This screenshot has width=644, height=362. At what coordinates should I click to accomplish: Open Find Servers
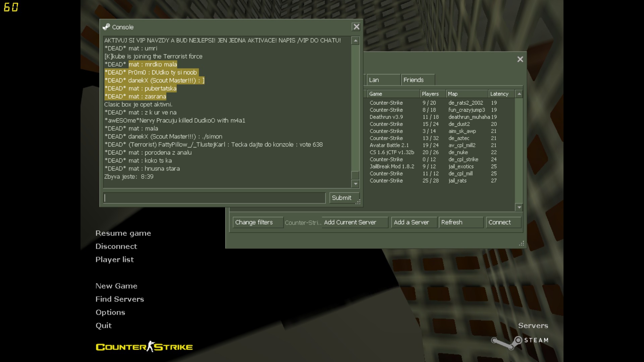(x=119, y=299)
